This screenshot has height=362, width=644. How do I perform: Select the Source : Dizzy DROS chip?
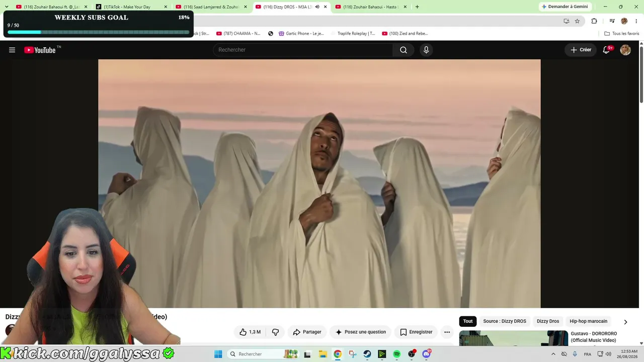tap(505, 321)
